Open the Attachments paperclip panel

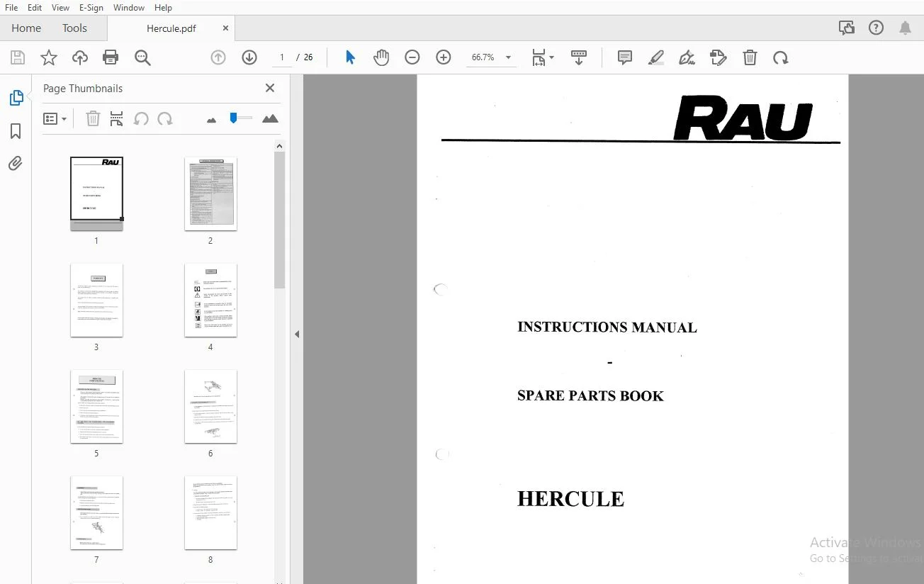click(16, 164)
